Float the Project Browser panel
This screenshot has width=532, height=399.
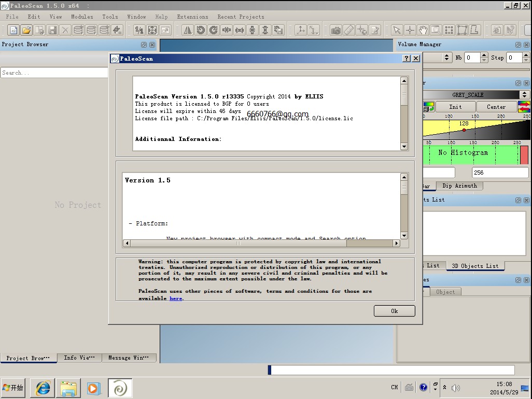coord(144,45)
